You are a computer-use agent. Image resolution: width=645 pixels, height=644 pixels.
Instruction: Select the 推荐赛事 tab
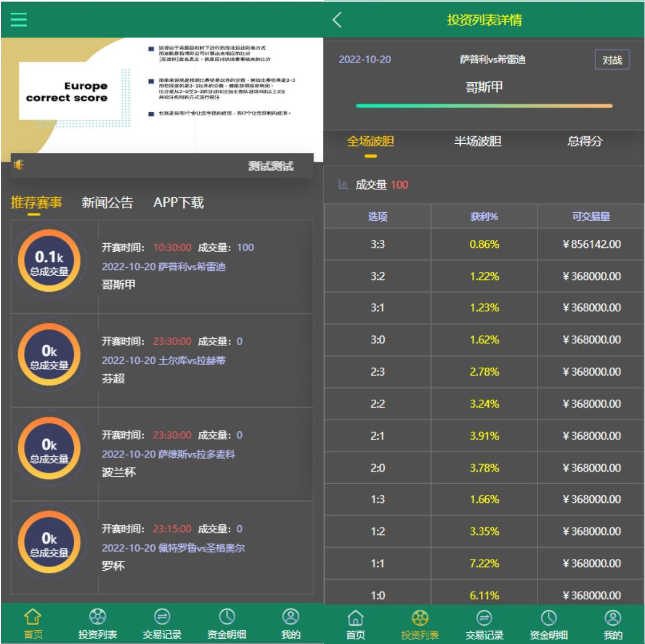[x=34, y=203]
